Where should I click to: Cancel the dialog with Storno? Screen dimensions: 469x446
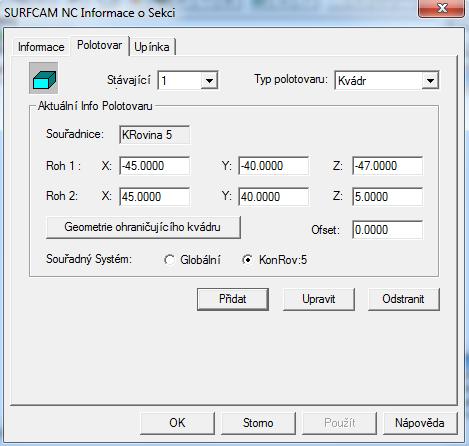coord(258,423)
